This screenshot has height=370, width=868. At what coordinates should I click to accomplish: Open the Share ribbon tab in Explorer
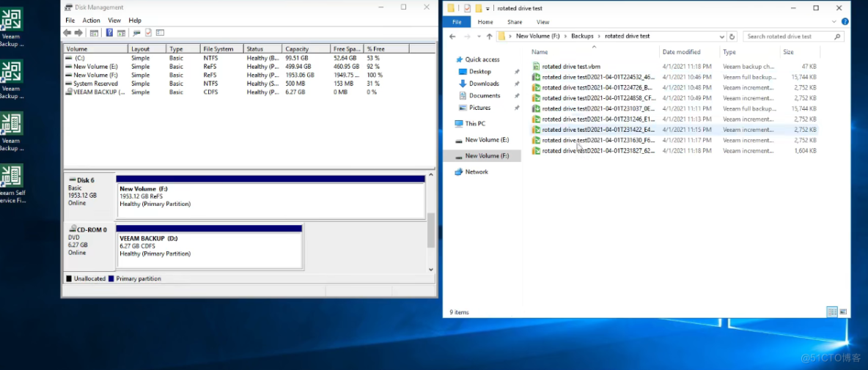click(x=515, y=22)
